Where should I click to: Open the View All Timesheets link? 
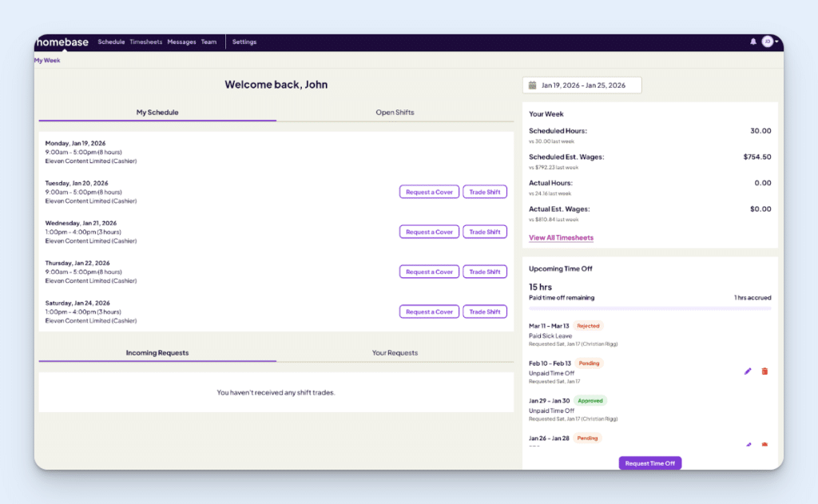point(561,237)
